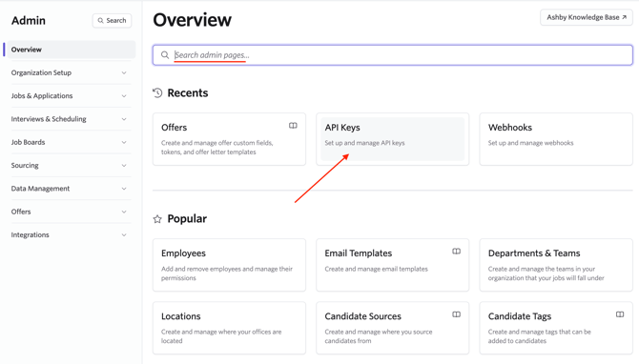Open the sidebar Search button
This screenshot has height=364, width=639.
[x=113, y=20]
